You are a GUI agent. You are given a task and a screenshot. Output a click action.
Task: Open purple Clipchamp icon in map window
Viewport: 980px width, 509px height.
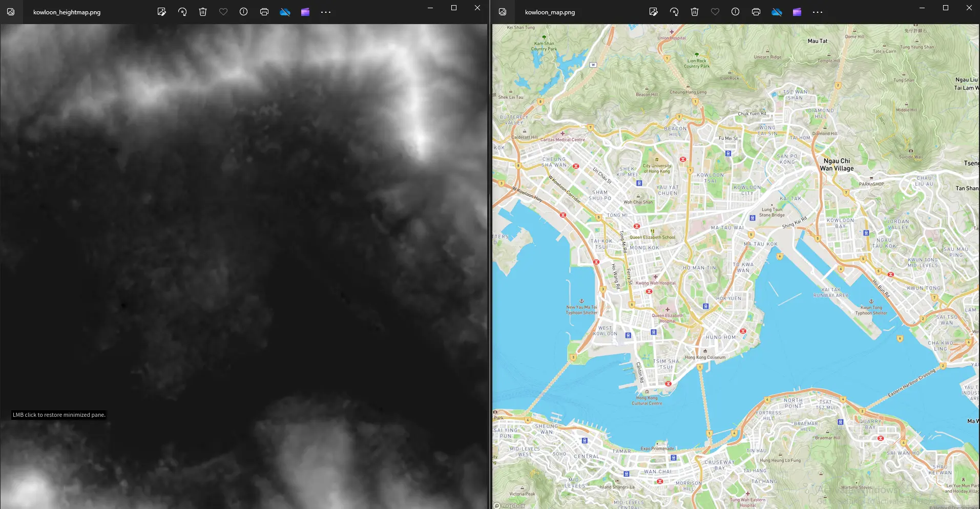[797, 12]
